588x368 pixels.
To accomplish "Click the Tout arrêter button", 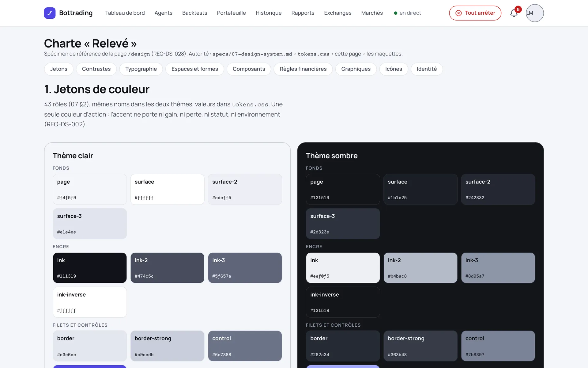I will [475, 13].
